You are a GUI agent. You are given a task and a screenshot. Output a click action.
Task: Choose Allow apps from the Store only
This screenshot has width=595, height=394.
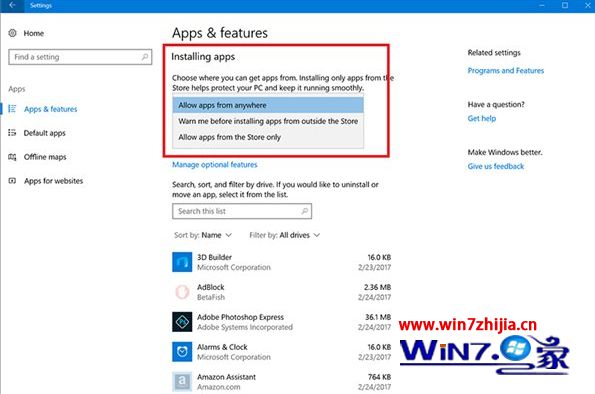(x=268, y=137)
